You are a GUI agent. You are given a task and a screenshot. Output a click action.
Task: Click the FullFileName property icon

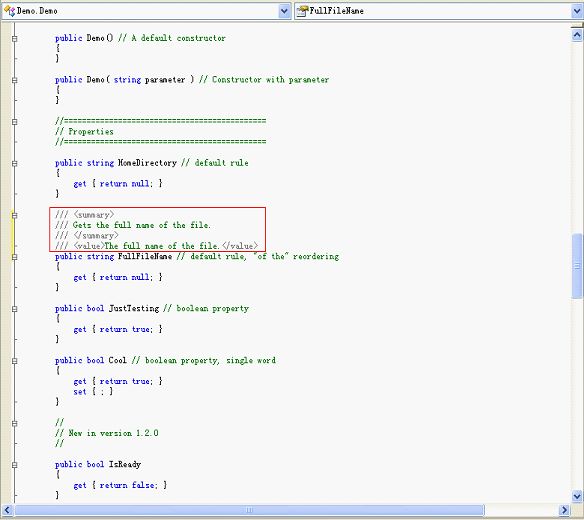click(x=302, y=11)
